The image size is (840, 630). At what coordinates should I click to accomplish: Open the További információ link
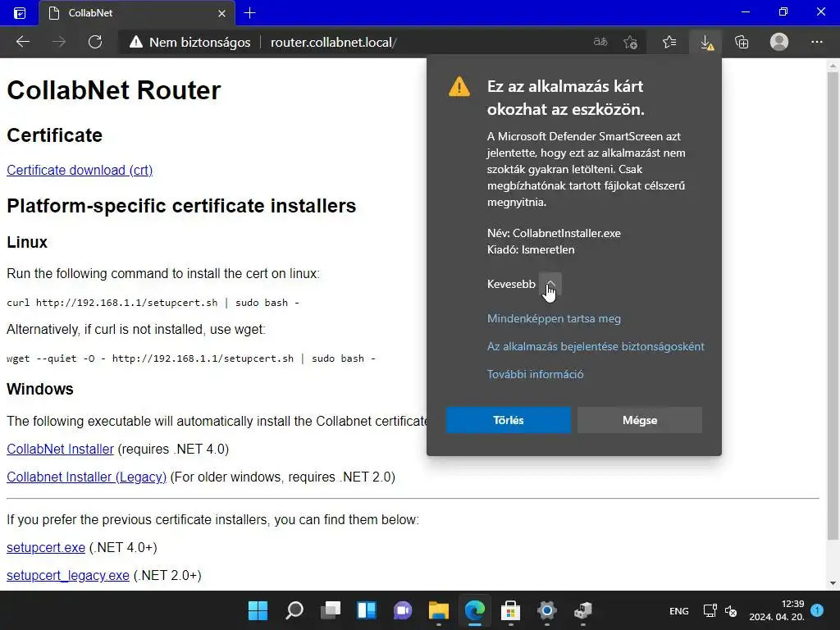click(535, 374)
